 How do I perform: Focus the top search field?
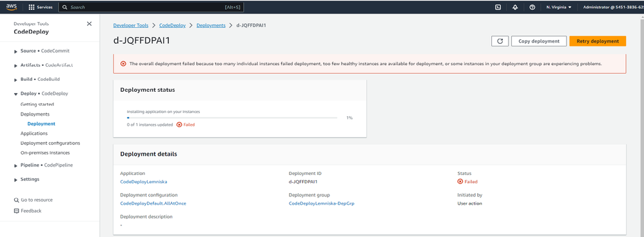pos(151,7)
